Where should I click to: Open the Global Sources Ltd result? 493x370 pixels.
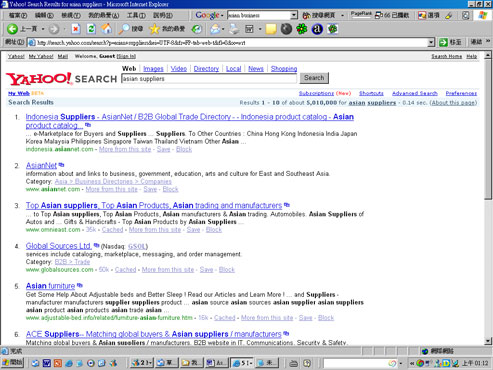[x=58, y=246]
